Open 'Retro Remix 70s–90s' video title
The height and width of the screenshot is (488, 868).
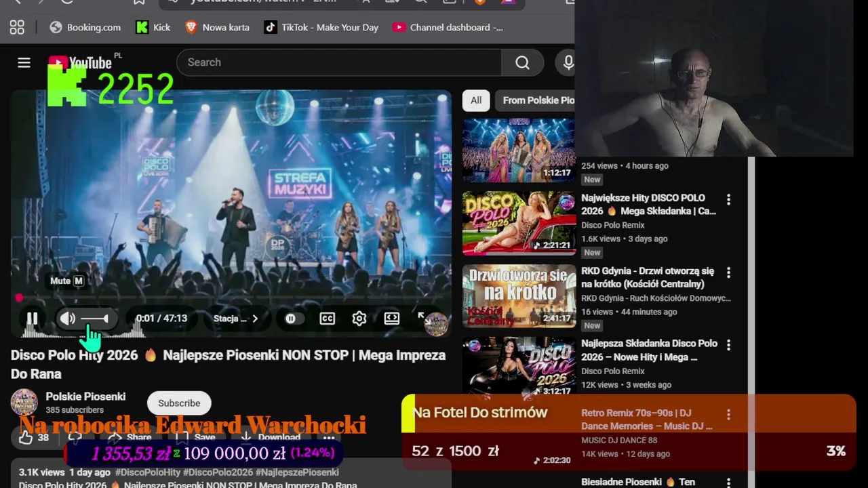click(647, 420)
